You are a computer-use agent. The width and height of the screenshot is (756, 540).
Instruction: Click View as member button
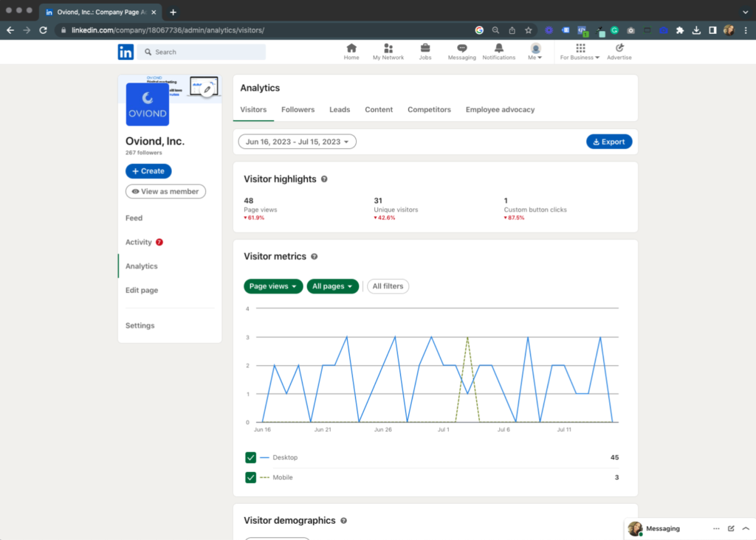click(165, 192)
